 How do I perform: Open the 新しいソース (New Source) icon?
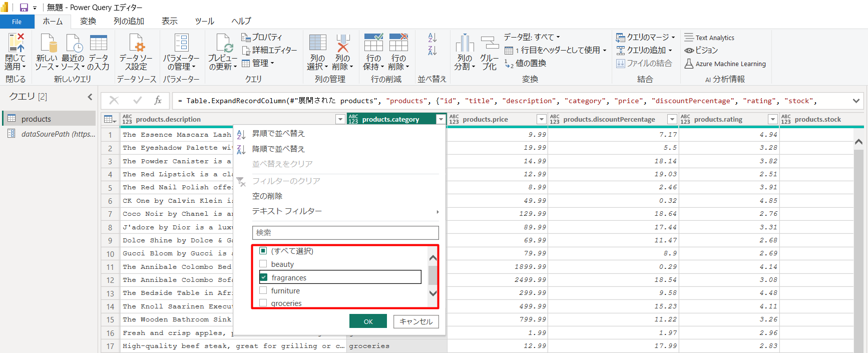(x=47, y=44)
